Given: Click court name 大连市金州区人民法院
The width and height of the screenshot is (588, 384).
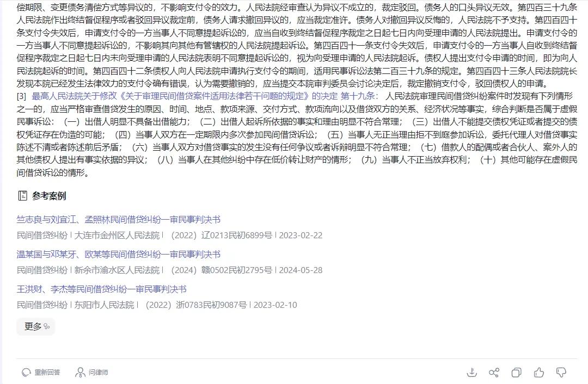Looking at the screenshot, I should [117, 236].
